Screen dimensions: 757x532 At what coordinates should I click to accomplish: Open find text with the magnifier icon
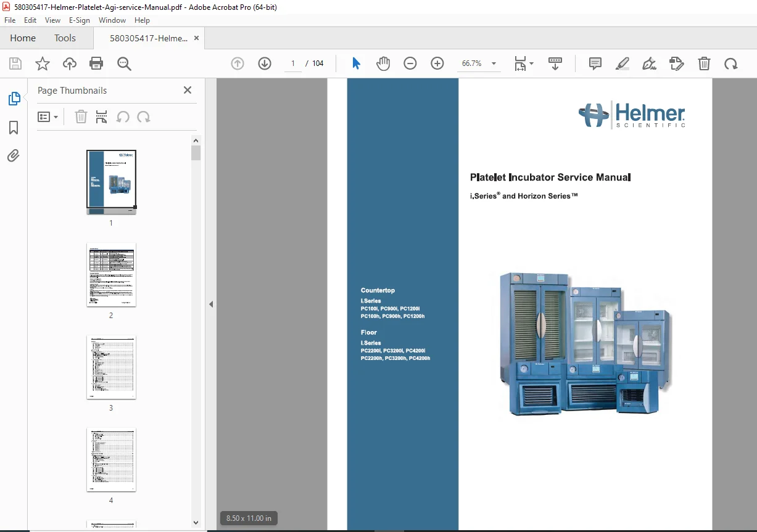click(124, 63)
